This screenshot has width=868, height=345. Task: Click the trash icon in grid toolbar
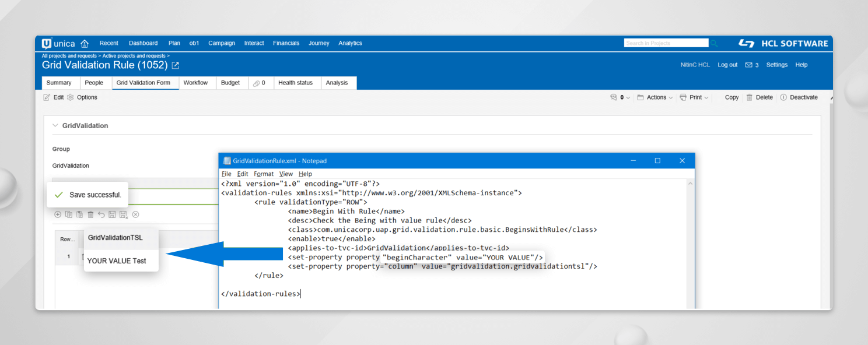90,214
